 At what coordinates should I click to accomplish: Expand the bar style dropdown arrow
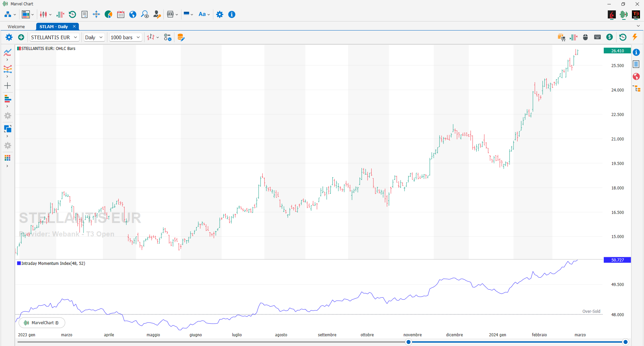pyautogui.click(x=158, y=38)
